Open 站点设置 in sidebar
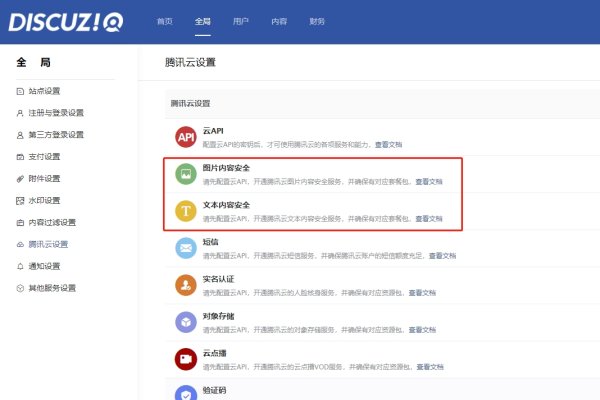Screen dimensions: 600x400 coord(44,91)
